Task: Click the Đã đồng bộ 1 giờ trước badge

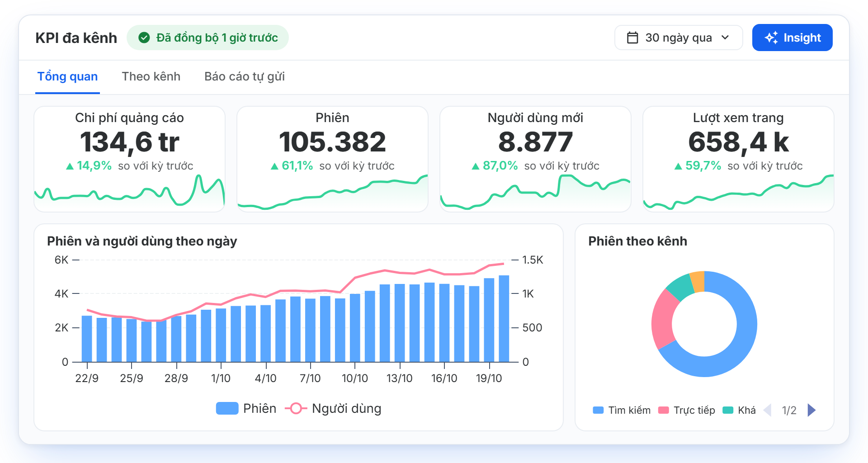Action: click(208, 38)
